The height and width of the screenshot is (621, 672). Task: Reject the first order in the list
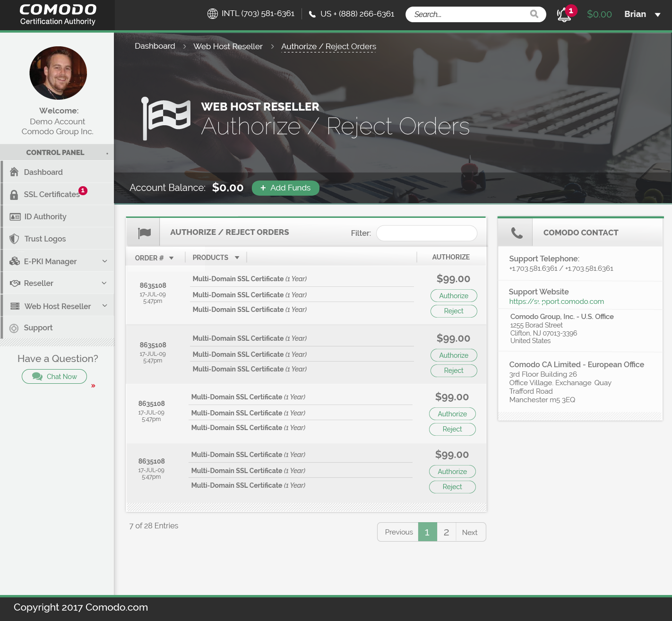click(454, 311)
